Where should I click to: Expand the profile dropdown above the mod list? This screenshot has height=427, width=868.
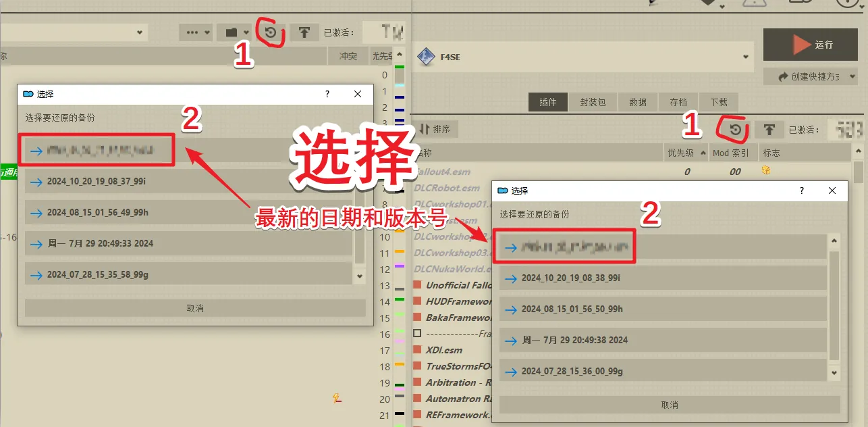coord(140,32)
